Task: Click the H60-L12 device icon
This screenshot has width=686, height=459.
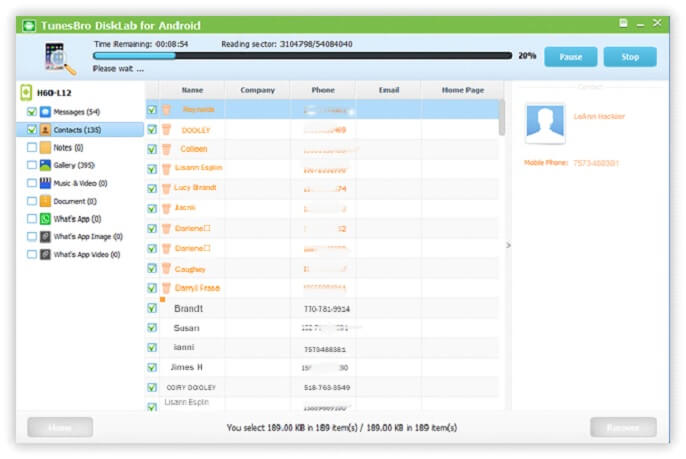Action: tap(26, 92)
